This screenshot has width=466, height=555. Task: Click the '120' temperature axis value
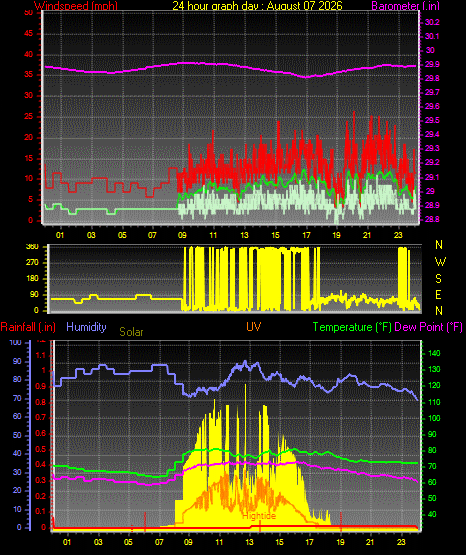click(434, 385)
